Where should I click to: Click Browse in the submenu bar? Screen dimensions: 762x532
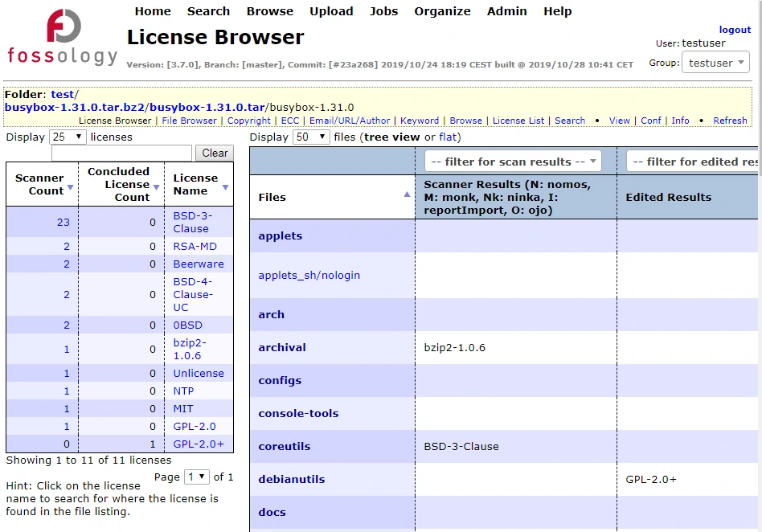(x=465, y=121)
